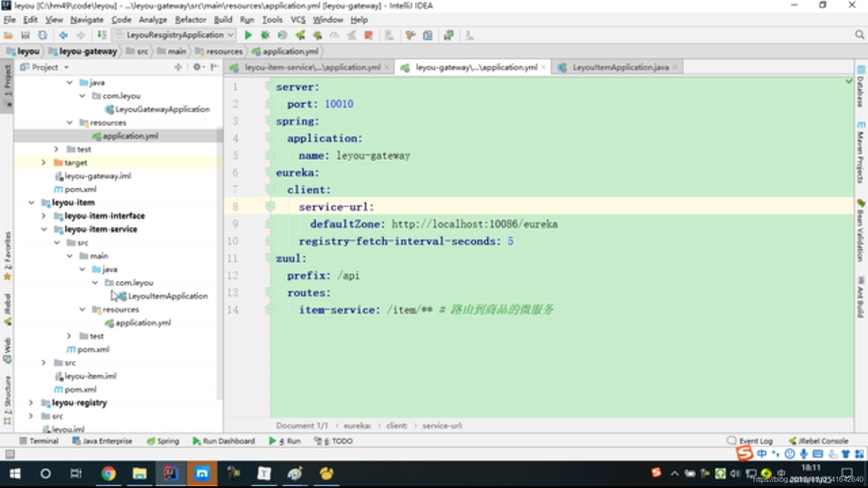This screenshot has width=868, height=488.
Task: Open the Navigate menu
Action: click(x=86, y=20)
